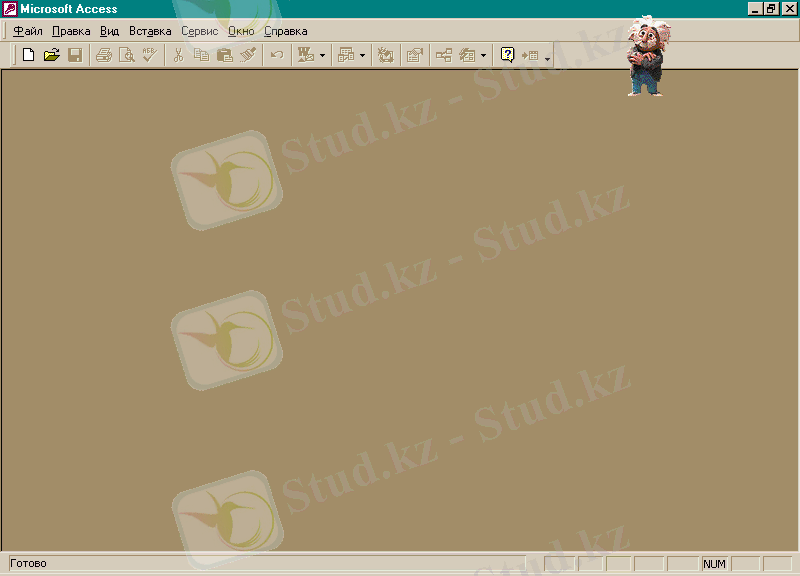Open Help with the question mark icon

coord(507,55)
